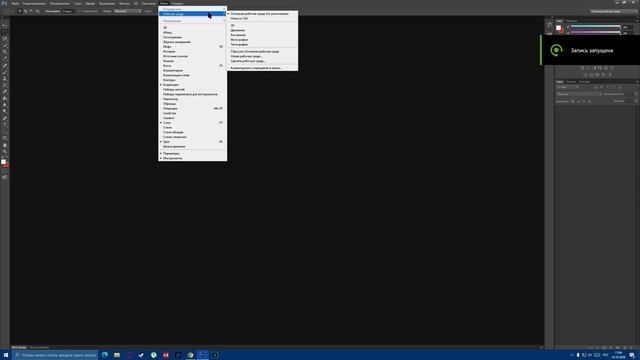Click the taskbar clock
The width and height of the screenshot is (640, 360).
click(618, 355)
